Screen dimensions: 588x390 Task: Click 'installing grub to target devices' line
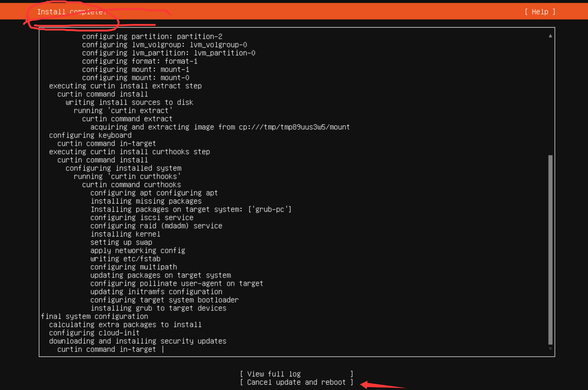(x=158, y=308)
